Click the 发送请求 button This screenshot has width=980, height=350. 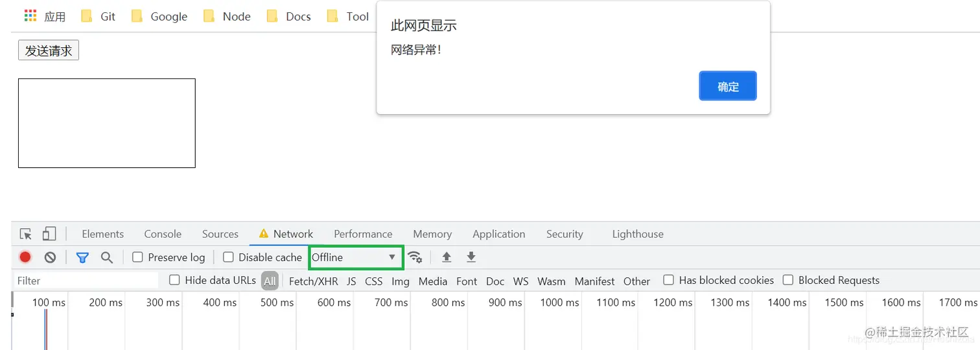tap(49, 50)
